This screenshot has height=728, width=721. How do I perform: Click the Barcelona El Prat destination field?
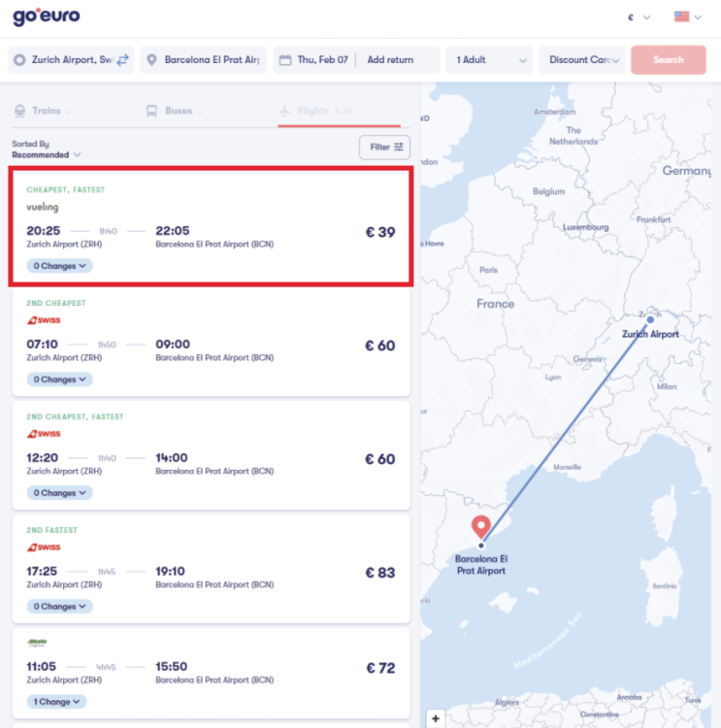(204, 60)
